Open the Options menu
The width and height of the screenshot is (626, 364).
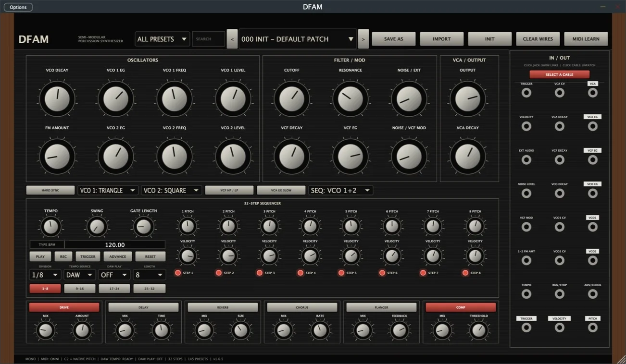tap(18, 7)
